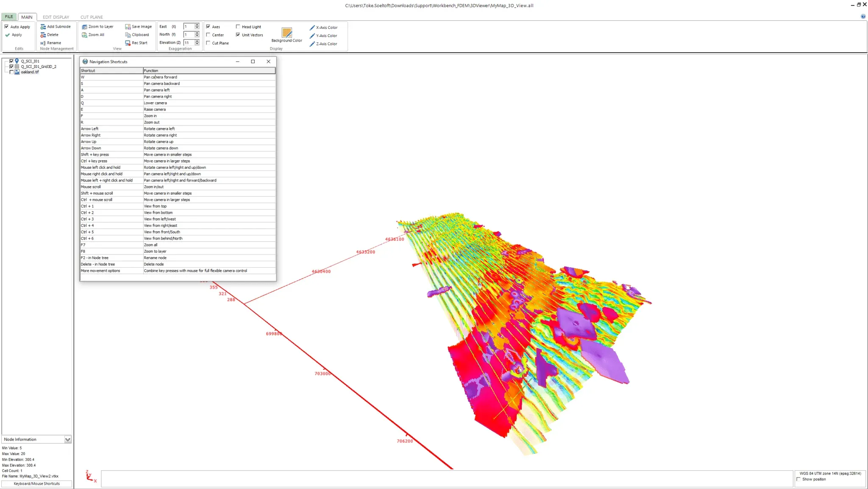Click the Zoom All icon
The image size is (868, 489).
click(84, 35)
